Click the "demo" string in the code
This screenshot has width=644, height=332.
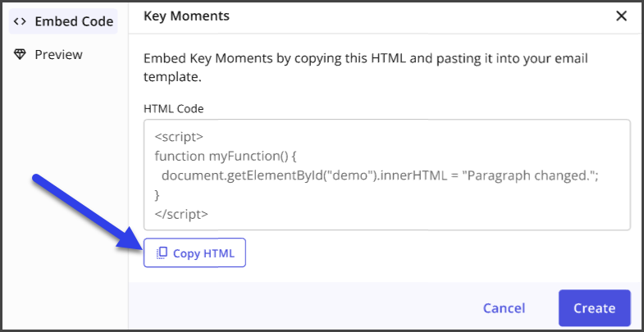coord(349,175)
